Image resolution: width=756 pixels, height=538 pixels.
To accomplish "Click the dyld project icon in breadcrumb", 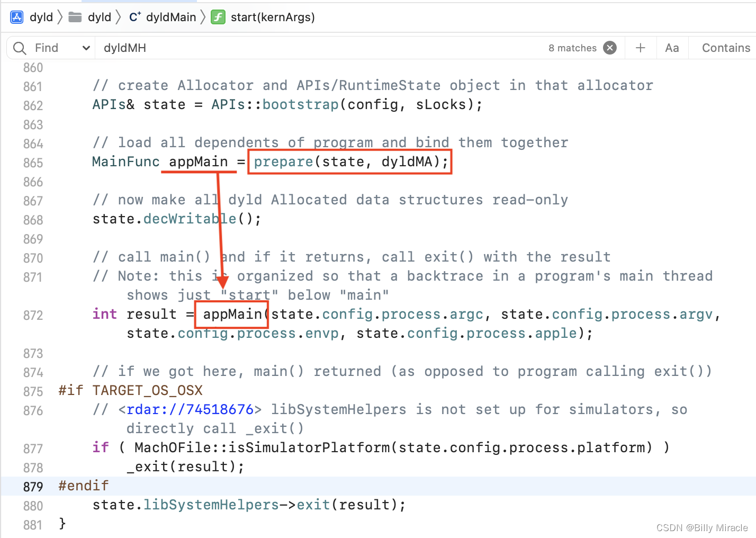I will [x=17, y=17].
